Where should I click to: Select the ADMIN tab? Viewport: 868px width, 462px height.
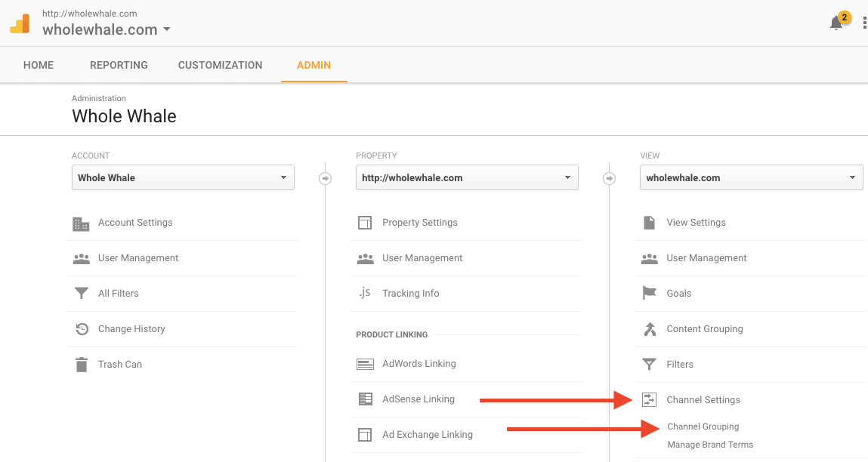(314, 65)
